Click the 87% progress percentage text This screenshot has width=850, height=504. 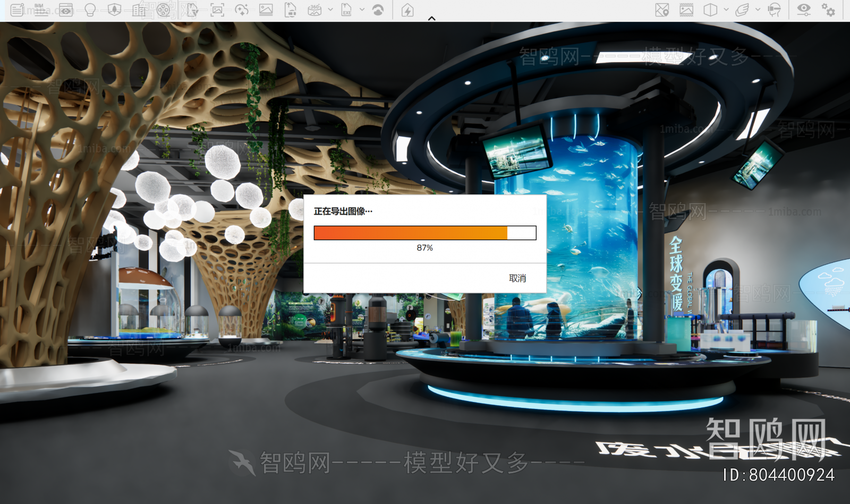click(x=425, y=248)
